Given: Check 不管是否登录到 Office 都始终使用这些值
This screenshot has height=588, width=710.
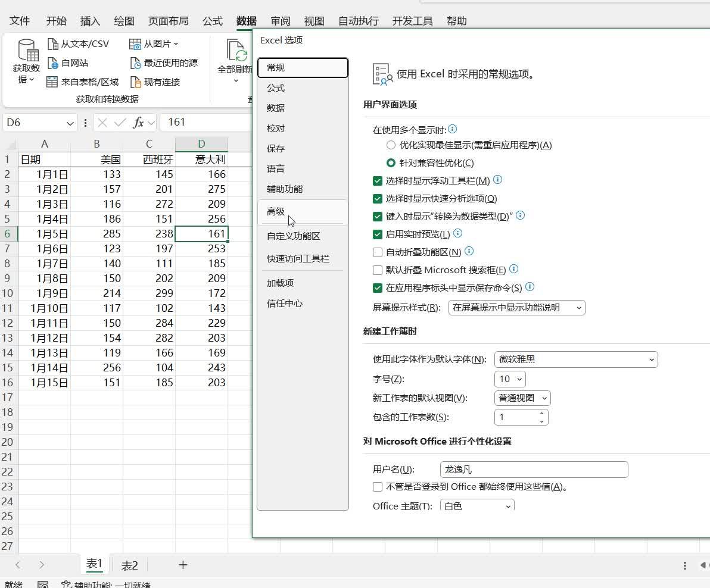Looking at the screenshot, I should (378, 487).
